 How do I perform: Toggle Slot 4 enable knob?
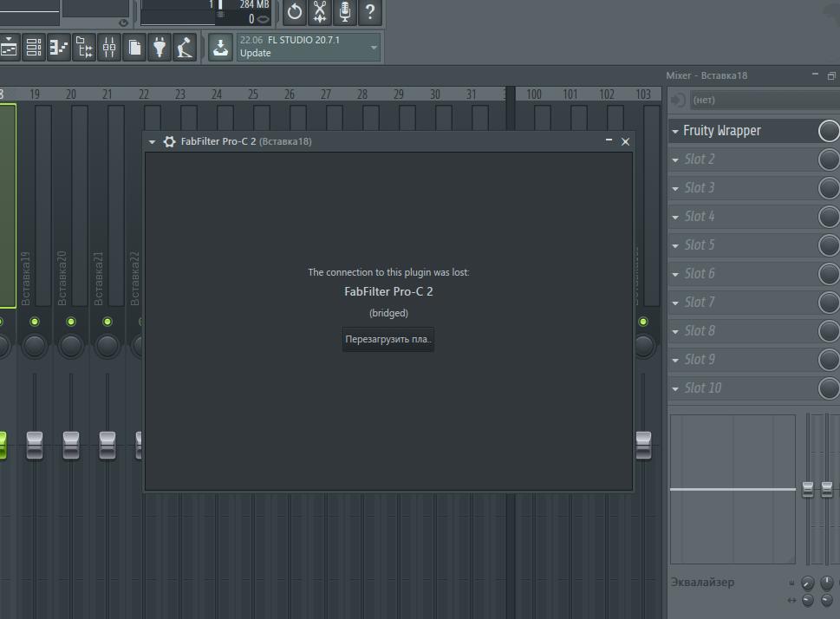(x=829, y=217)
